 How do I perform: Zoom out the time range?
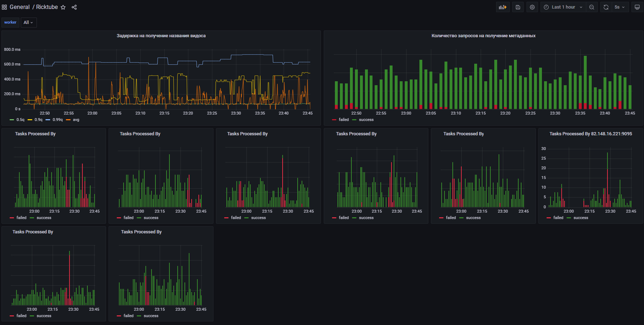592,7
